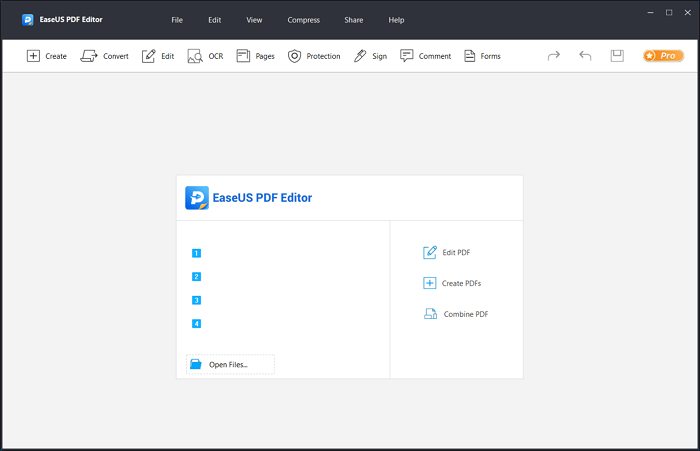Open the Compress menu
Screen dimensions: 700x451
click(304, 20)
